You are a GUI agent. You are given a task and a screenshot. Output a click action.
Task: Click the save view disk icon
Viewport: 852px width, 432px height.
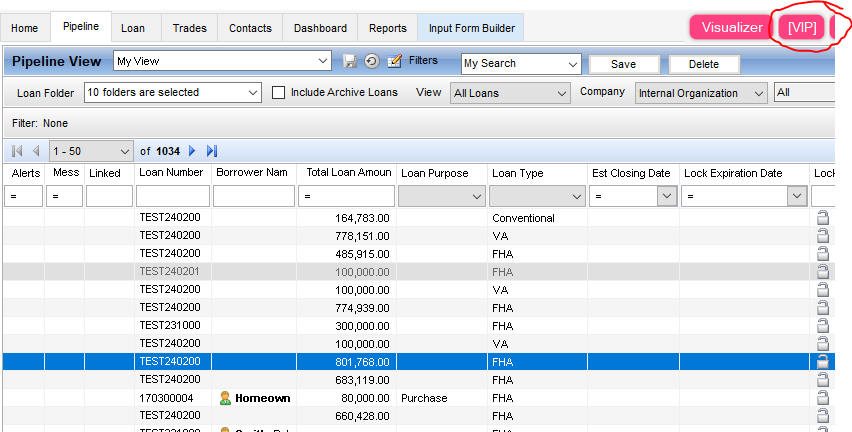click(350, 62)
